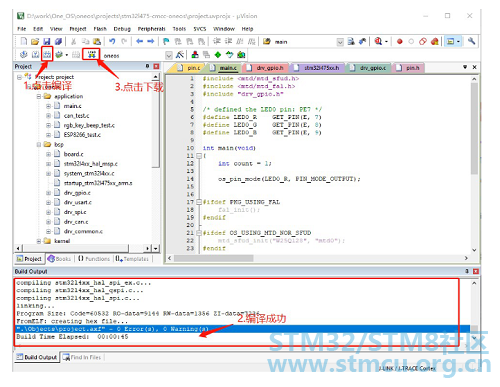Open Manage Run-Time Environment green diamond icon
The height and width of the screenshot is (387, 500).
[x=218, y=55]
